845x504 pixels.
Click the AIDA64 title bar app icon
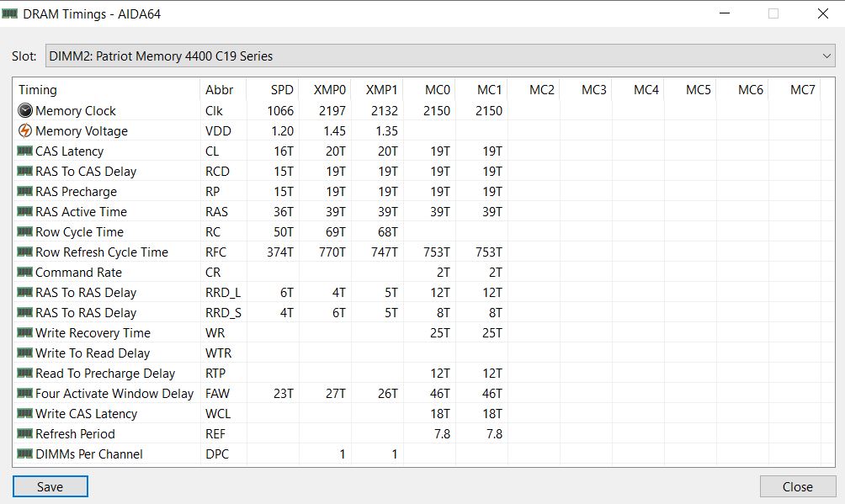click(x=10, y=13)
